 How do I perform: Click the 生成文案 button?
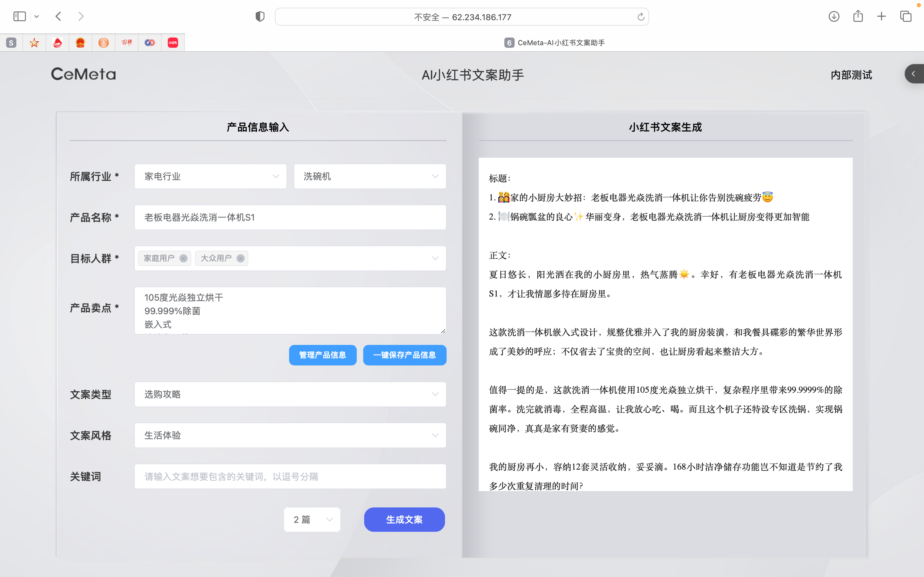(x=404, y=519)
